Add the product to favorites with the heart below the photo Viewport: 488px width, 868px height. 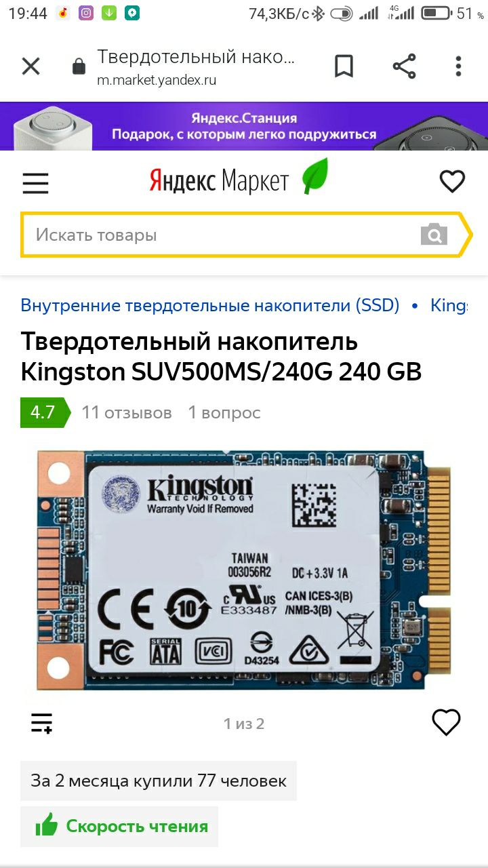[446, 722]
